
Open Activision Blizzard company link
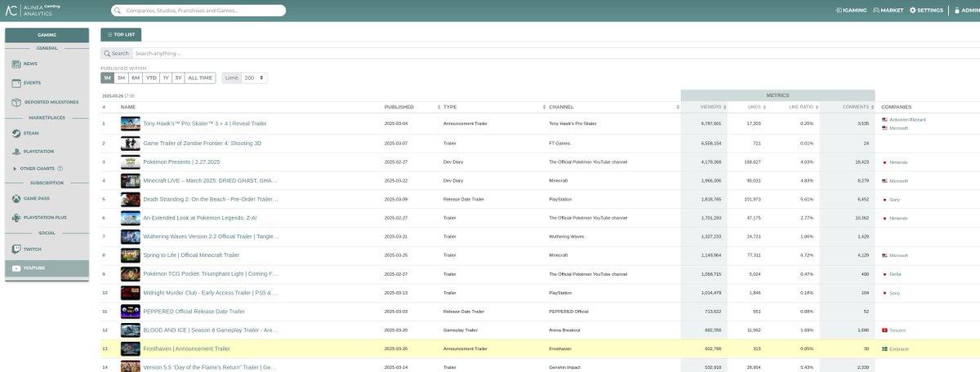tap(908, 120)
